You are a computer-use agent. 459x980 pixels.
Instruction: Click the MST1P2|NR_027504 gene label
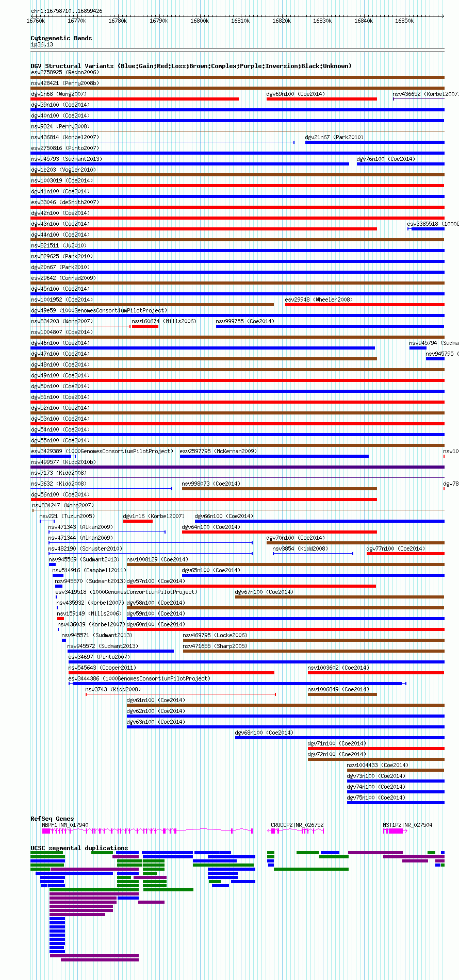pyautogui.click(x=407, y=825)
